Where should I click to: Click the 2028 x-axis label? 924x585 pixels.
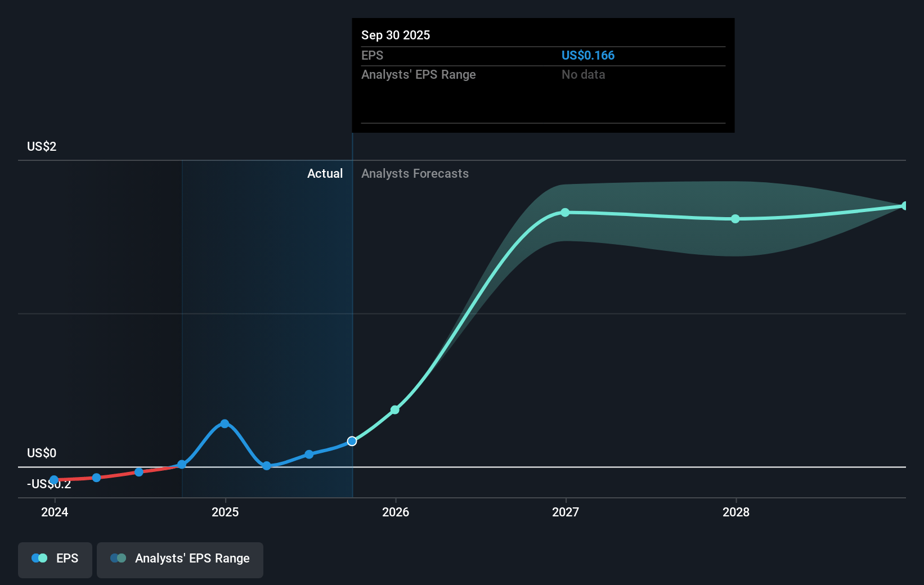pos(736,512)
